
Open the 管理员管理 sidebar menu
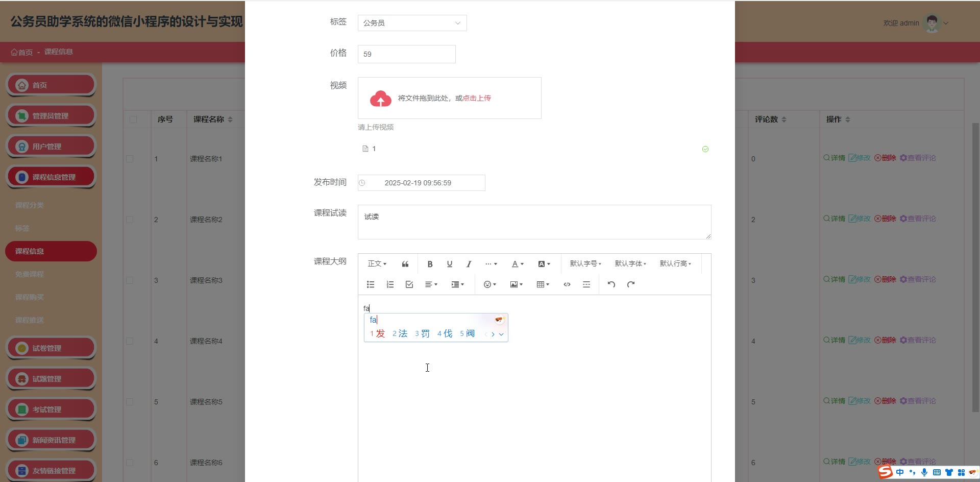(x=51, y=116)
